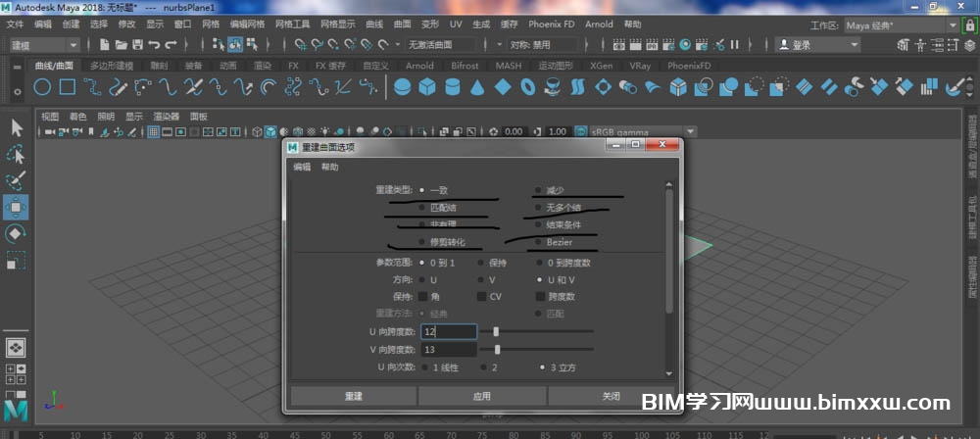This screenshot has height=439, width=980.
Task: Open the 建模 menu set dropdown
Action: [x=44, y=45]
